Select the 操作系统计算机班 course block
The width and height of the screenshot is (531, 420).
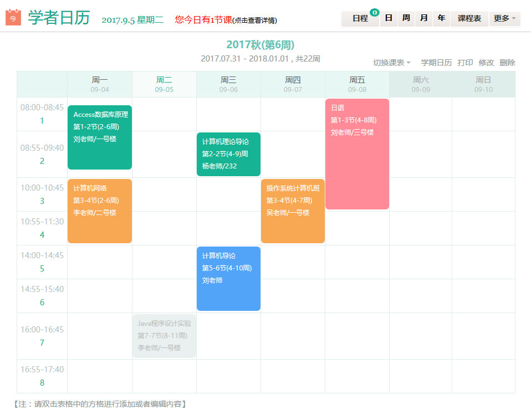pos(293,211)
